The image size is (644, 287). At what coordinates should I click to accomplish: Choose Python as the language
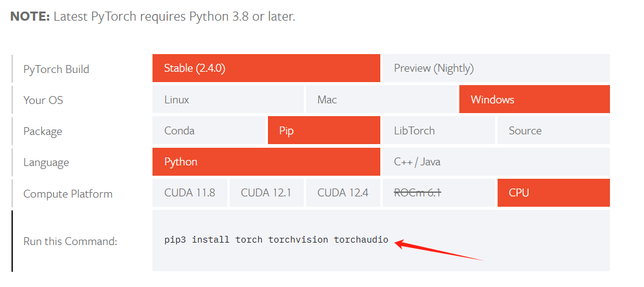(266, 162)
